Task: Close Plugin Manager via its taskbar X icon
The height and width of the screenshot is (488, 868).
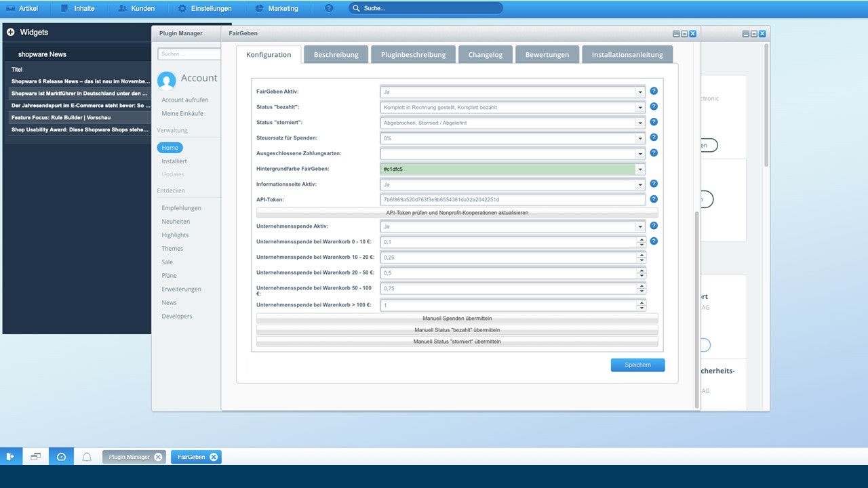Action: point(158,457)
